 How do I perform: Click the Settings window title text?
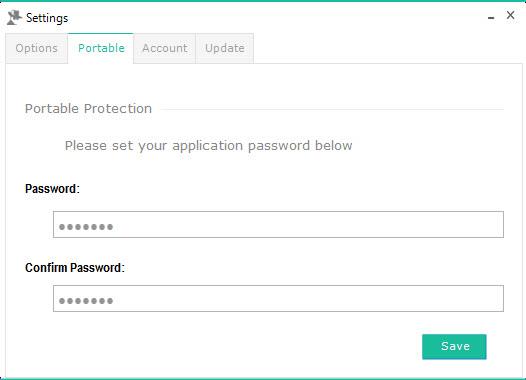[47, 18]
